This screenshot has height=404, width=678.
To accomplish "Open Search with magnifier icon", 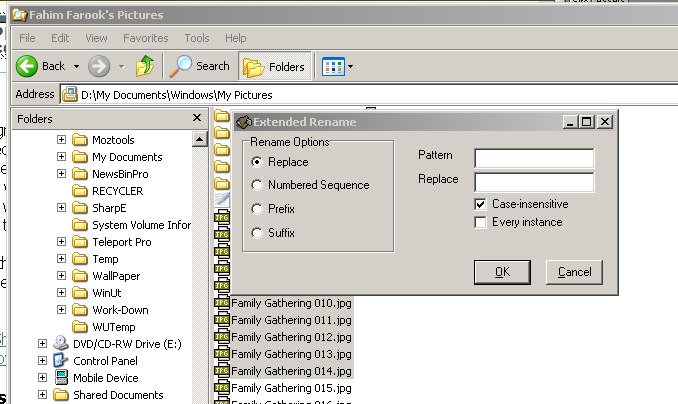I will [180, 66].
